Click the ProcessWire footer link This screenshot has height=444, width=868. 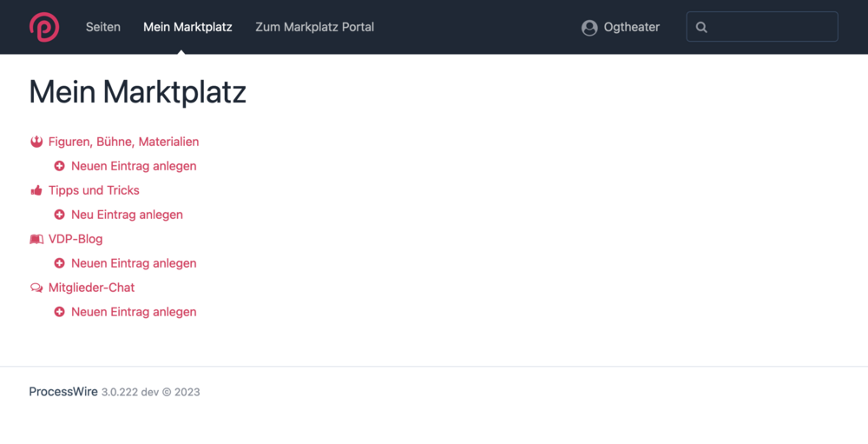[63, 392]
